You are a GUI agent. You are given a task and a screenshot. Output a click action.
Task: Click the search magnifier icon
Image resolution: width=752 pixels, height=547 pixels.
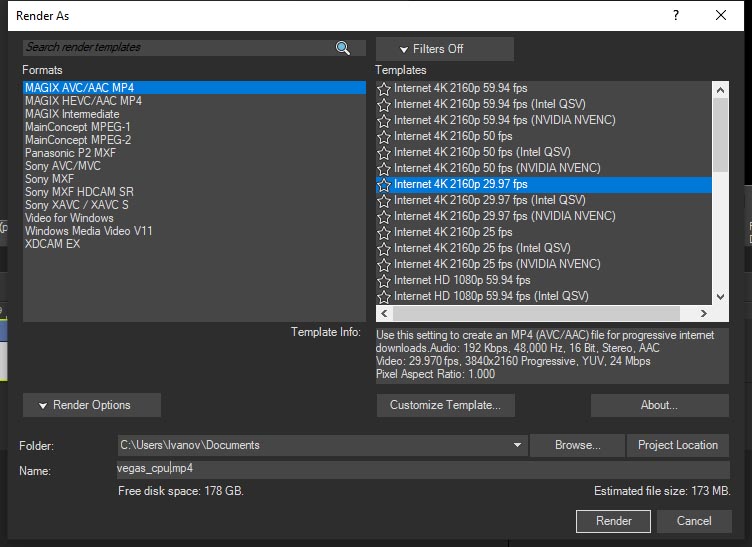pos(342,47)
